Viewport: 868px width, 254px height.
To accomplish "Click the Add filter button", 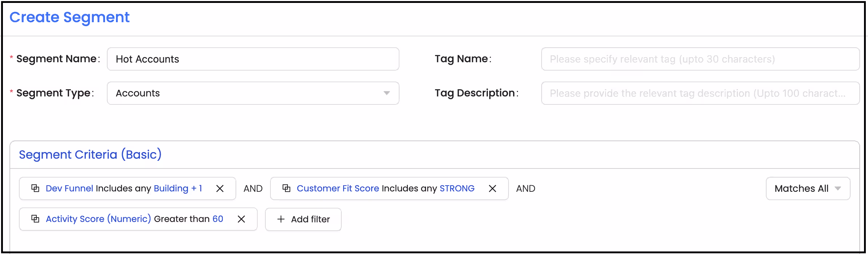I will [303, 219].
